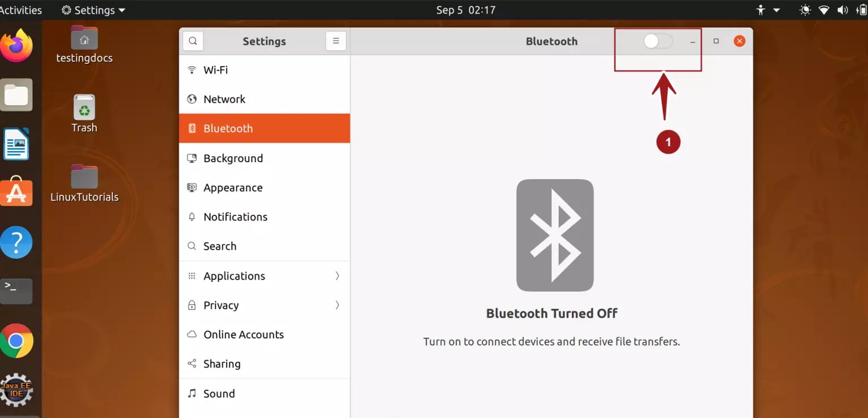Open the hamburger menu in the Settings window
868x418 pixels.
[x=336, y=41]
